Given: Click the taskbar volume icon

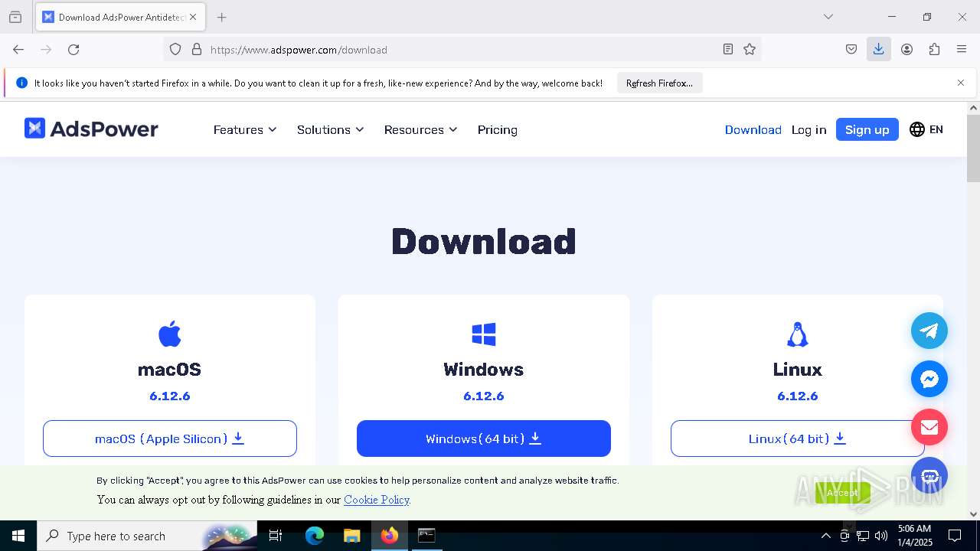Looking at the screenshot, I should click(881, 536).
